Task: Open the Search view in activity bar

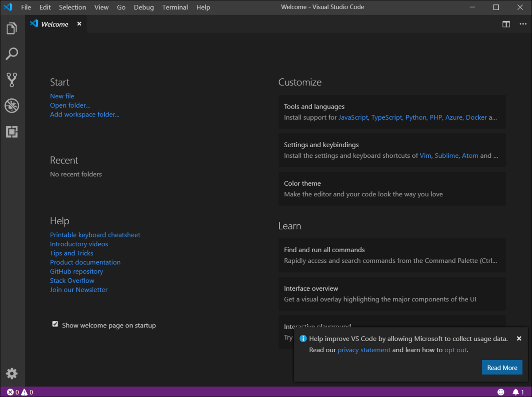Action: point(12,54)
